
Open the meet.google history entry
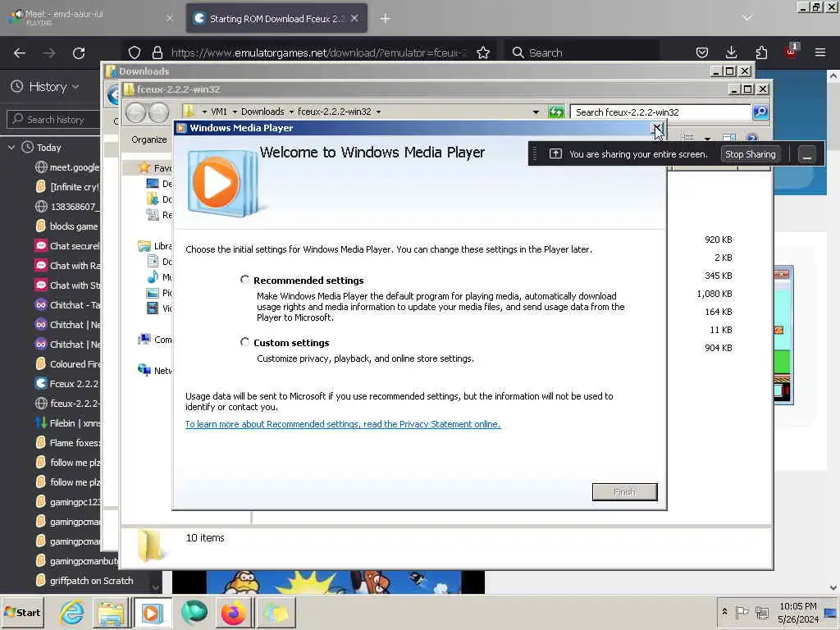coord(67,167)
